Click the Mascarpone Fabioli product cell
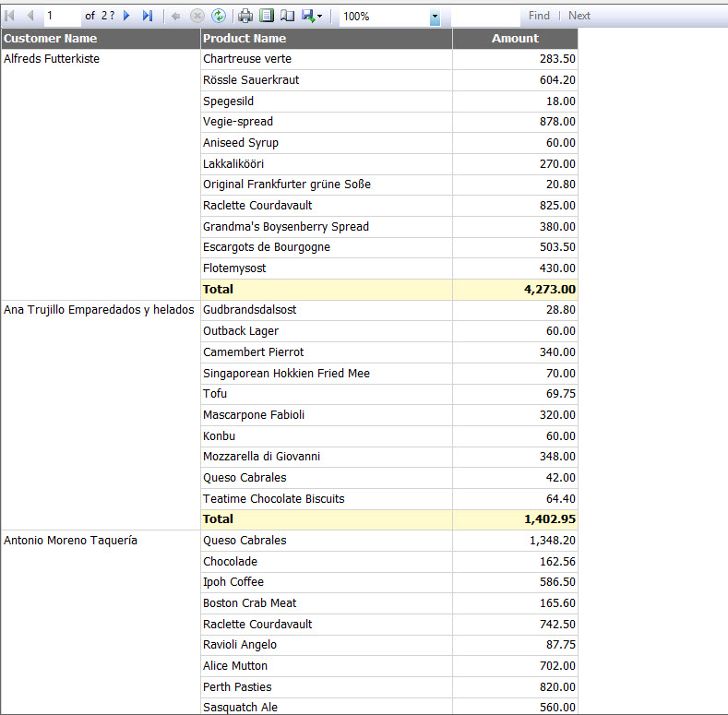 tap(327, 415)
